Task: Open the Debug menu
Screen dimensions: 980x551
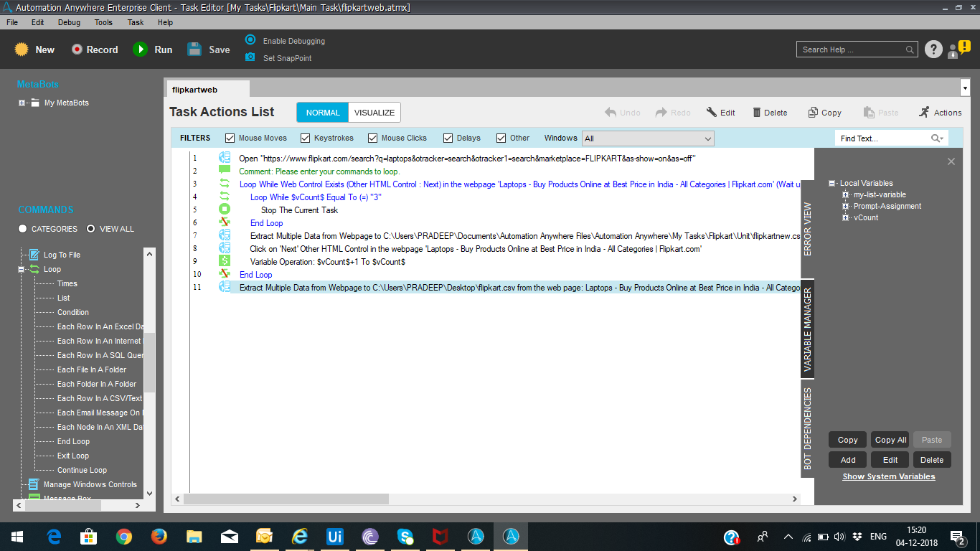Action: 70,22
